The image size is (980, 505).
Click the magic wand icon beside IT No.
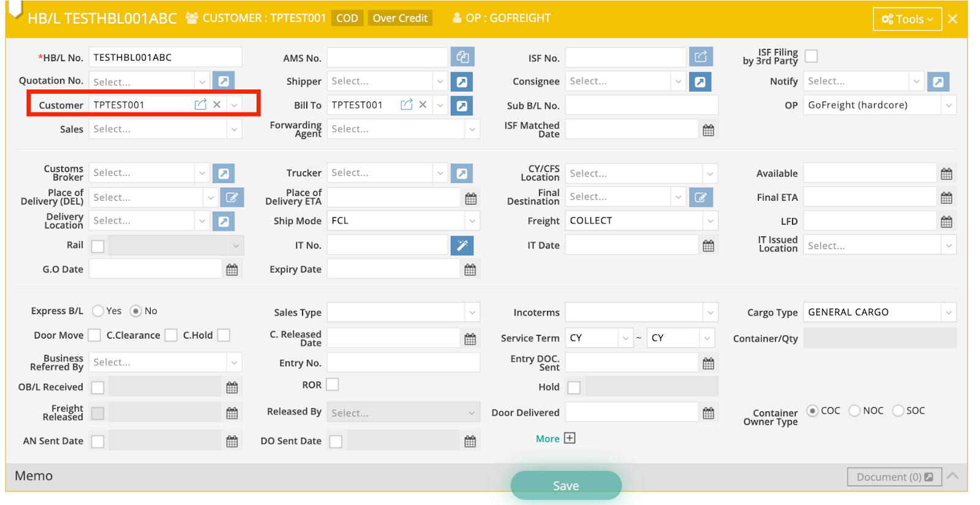(462, 245)
